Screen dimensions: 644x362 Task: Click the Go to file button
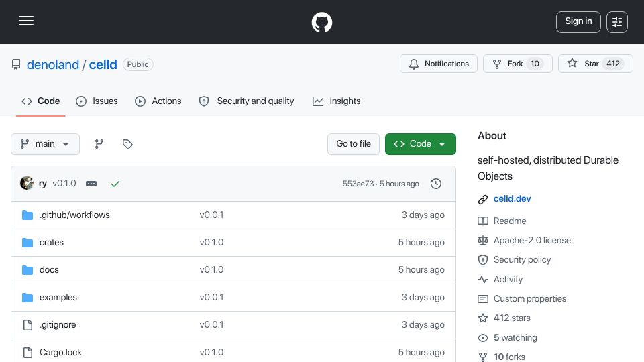354,144
